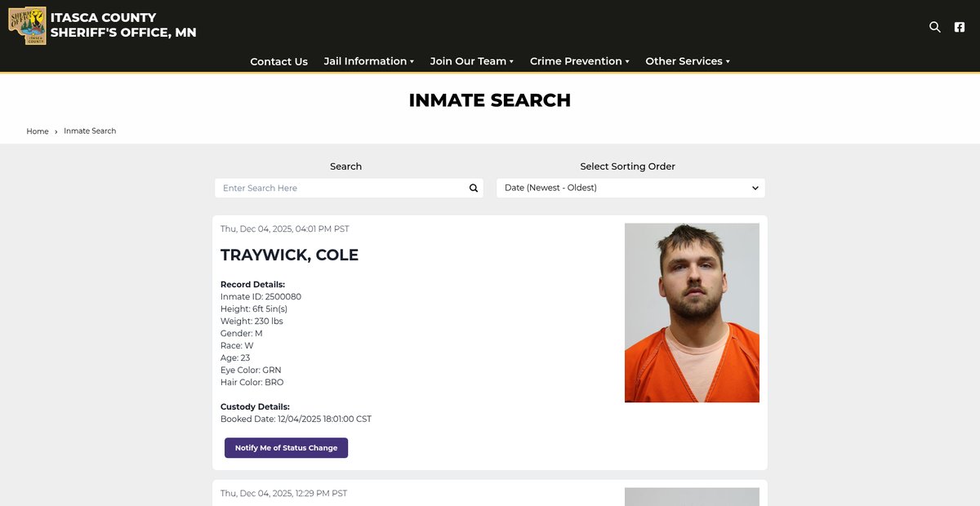Image resolution: width=980 pixels, height=506 pixels.
Task: Open the Contact Us menu item
Action: pos(278,61)
